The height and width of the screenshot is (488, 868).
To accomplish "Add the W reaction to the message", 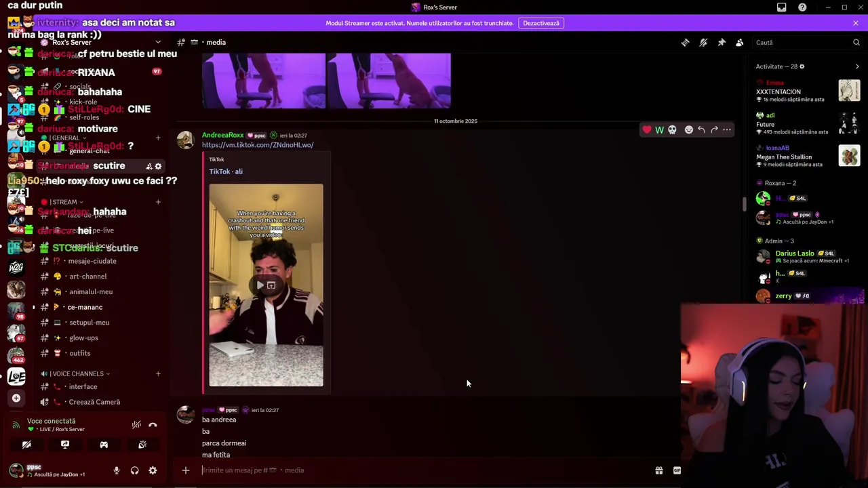I will (x=659, y=129).
